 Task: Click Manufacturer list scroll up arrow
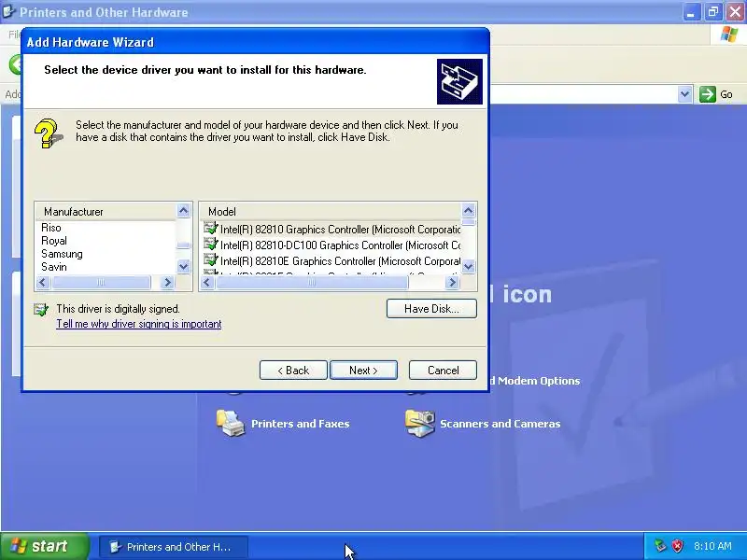(183, 211)
